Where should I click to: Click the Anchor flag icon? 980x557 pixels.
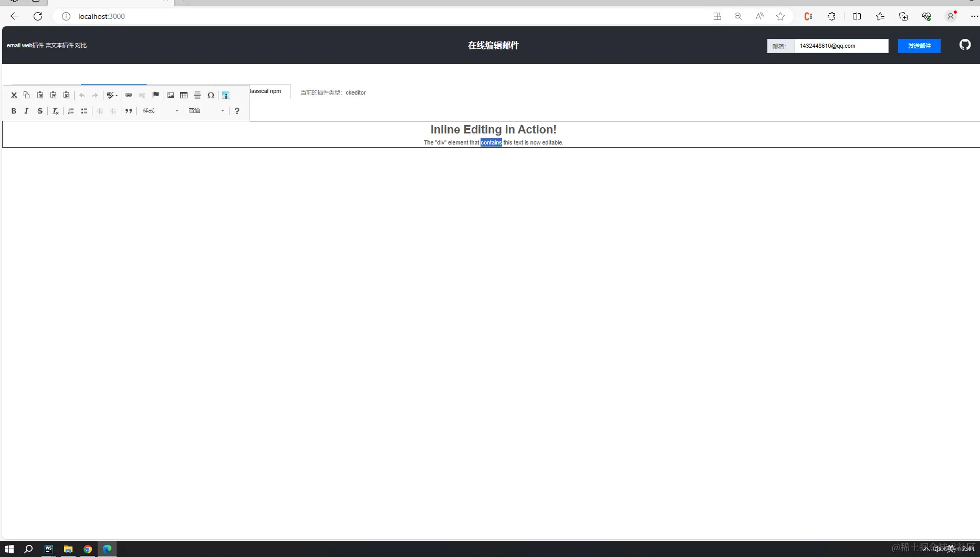[155, 95]
